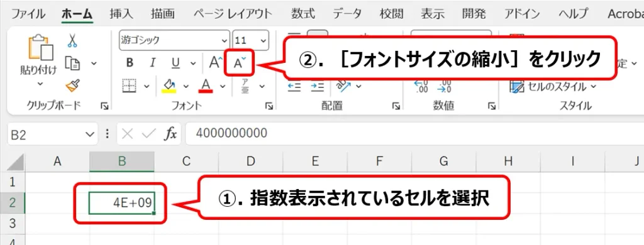Switch to the データ tab

[347, 14]
